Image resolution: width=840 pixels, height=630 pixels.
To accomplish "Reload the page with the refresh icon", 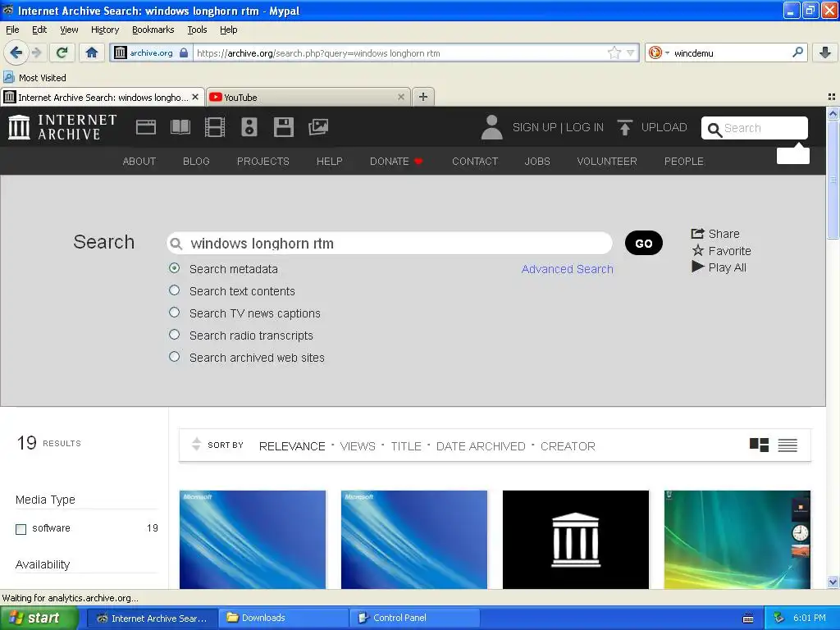I will (62, 52).
